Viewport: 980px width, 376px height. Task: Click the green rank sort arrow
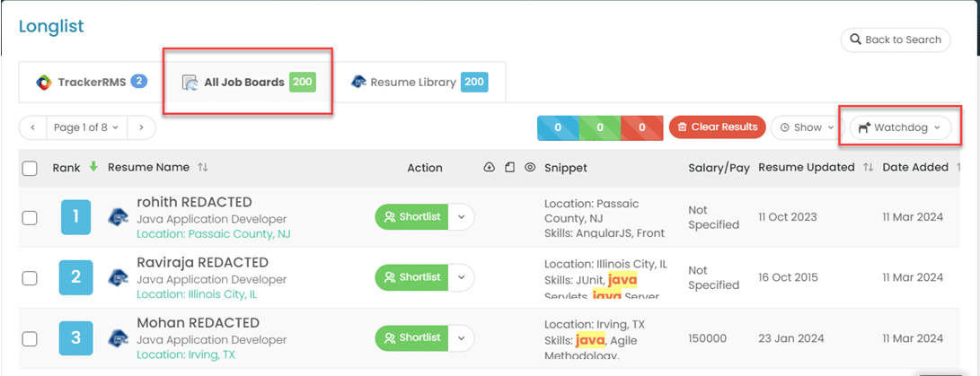tap(93, 167)
